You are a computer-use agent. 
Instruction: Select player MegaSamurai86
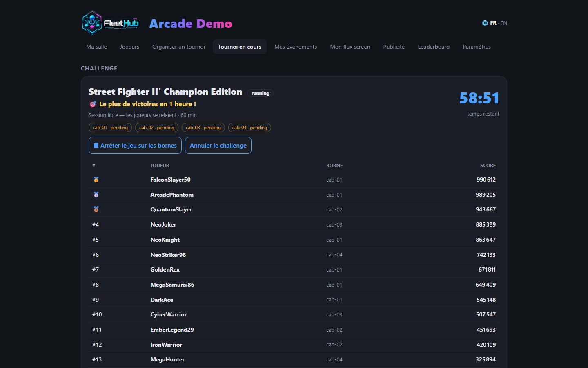(x=172, y=285)
